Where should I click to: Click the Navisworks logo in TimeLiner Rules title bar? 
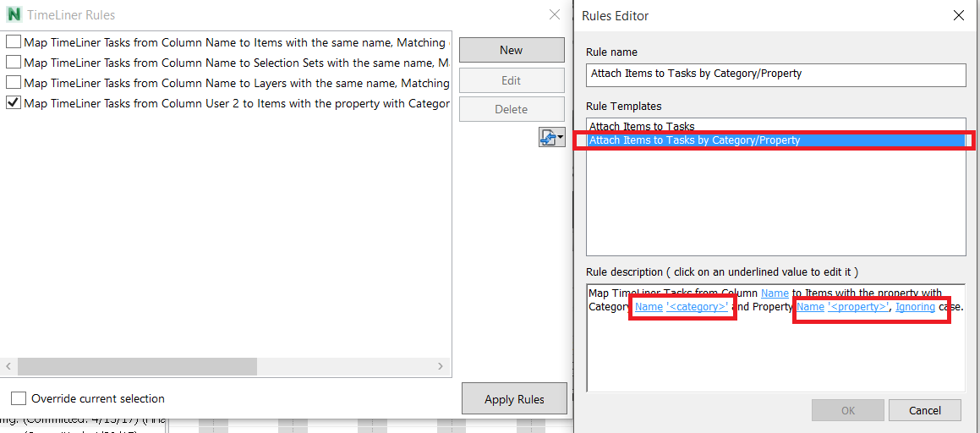(14, 15)
